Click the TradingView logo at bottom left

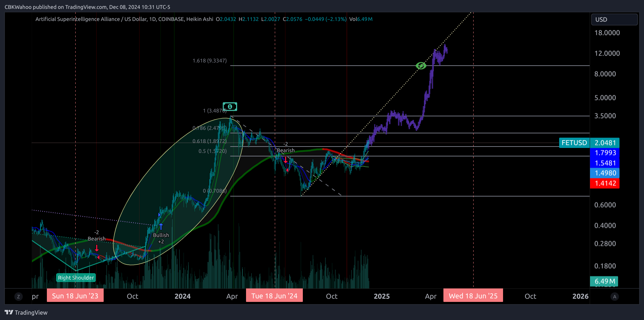[26, 313]
